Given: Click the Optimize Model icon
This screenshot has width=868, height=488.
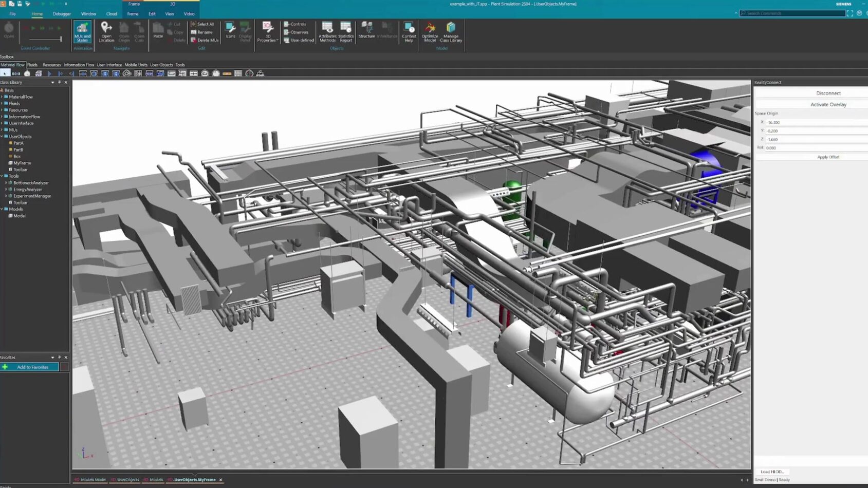Looking at the screenshot, I should pos(430,32).
